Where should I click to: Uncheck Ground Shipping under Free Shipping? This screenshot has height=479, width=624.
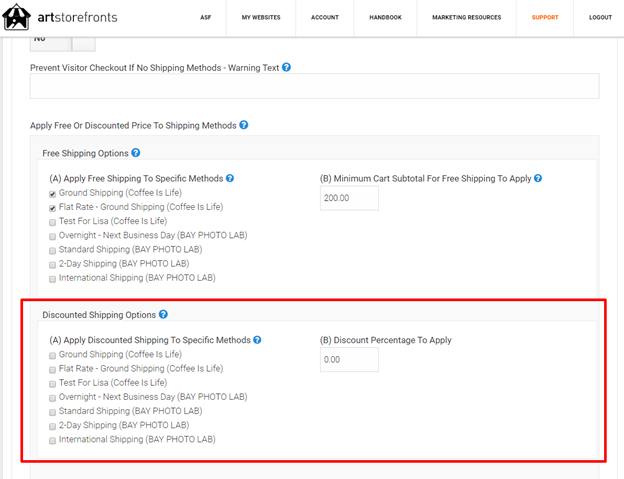(x=53, y=193)
